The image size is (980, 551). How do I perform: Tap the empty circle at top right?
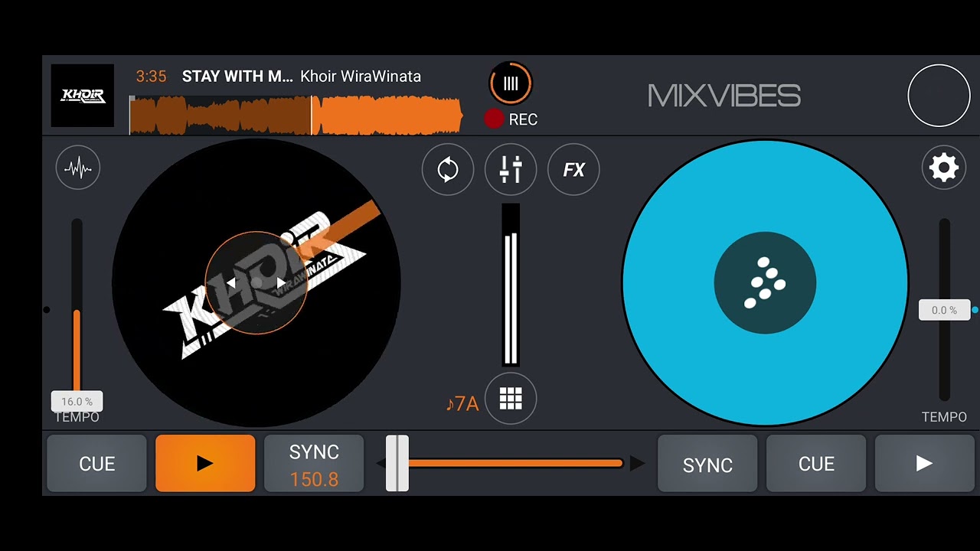click(x=939, y=96)
